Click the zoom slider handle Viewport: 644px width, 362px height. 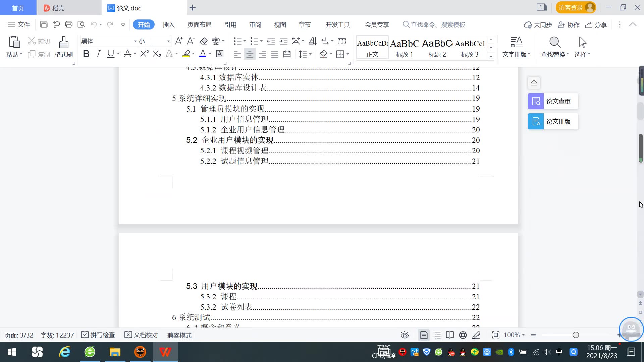click(x=576, y=335)
